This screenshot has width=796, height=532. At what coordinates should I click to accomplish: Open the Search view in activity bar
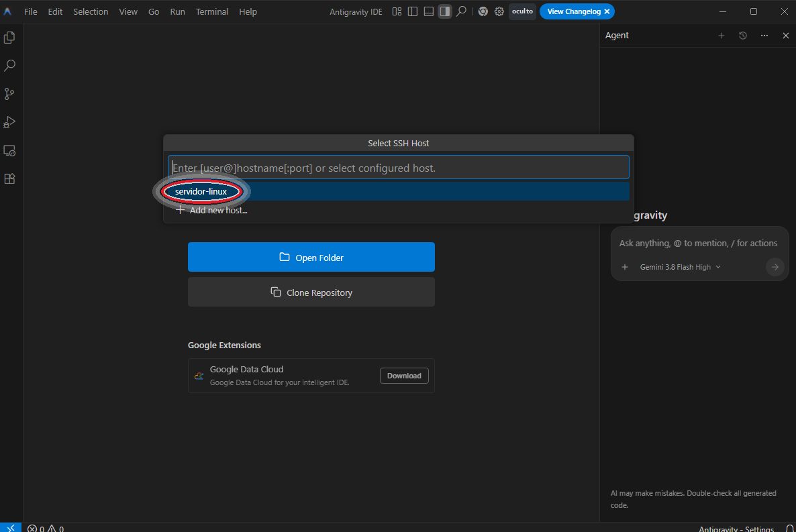click(9, 66)
